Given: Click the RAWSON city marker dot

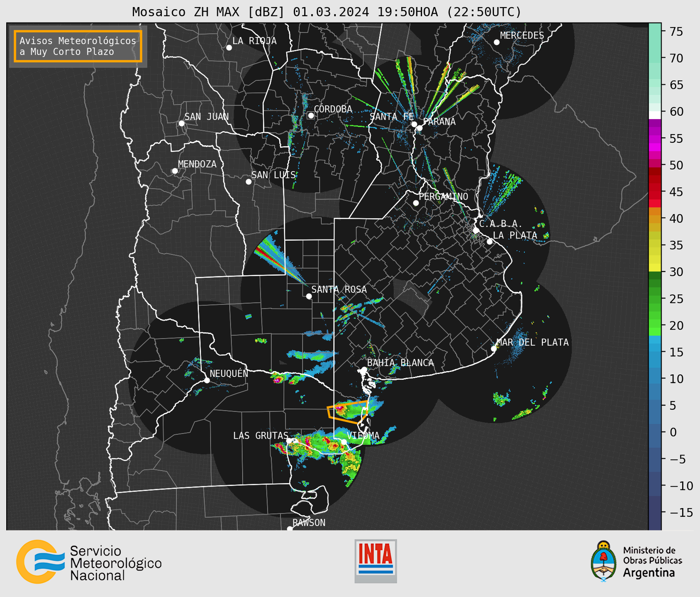Looking at the screenshot, I should click(290, 529).
